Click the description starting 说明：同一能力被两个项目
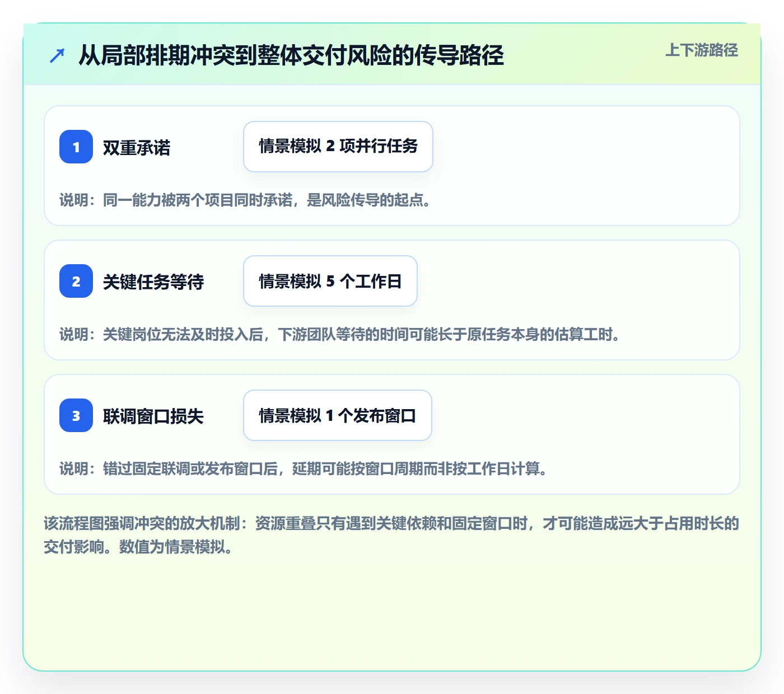This screenshot has width=784, height=694. coord(246,200)
